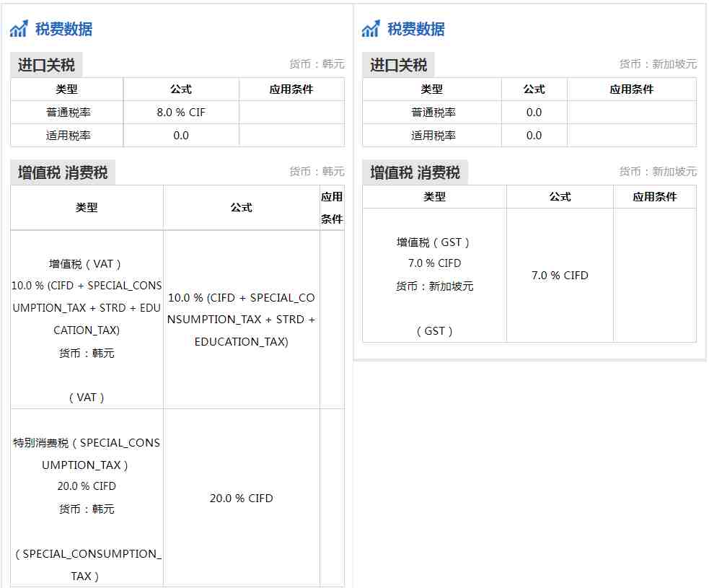709x588 pixels.
Task: Click the 0.0 value for 适用税率 in the Singapore table
Action: (x=534, y=135)
